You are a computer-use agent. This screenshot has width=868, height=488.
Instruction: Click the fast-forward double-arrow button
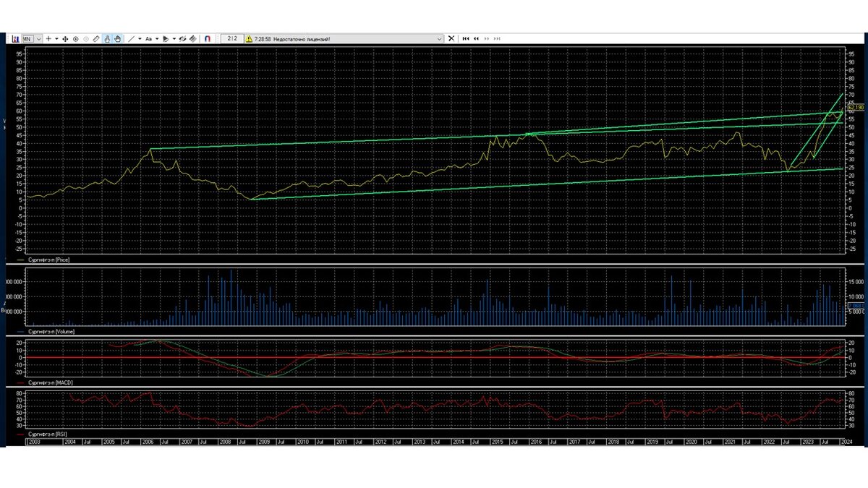(487, 39)
